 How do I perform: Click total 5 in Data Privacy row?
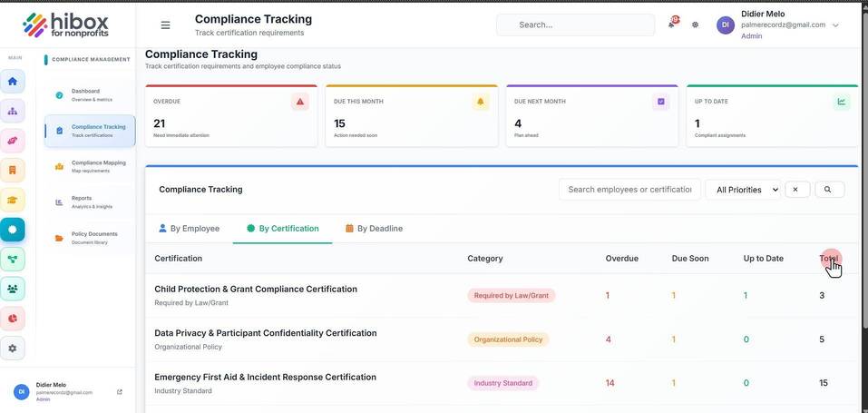pos(822,339)
